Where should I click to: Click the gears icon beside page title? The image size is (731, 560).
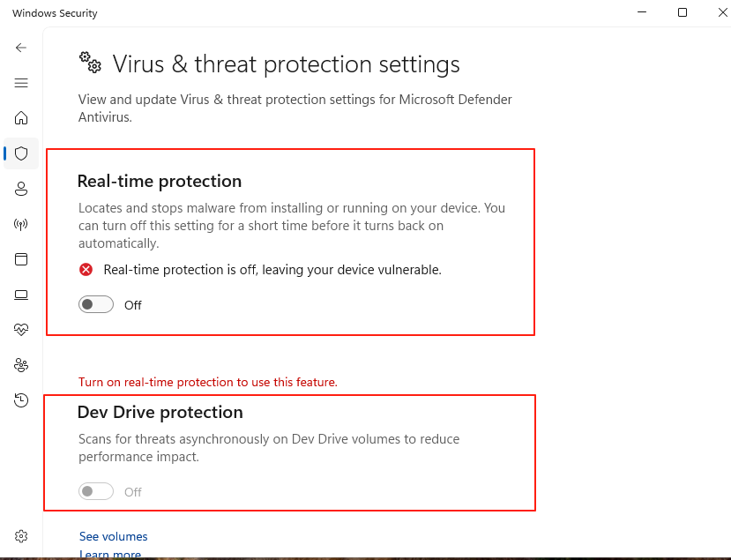90,63
